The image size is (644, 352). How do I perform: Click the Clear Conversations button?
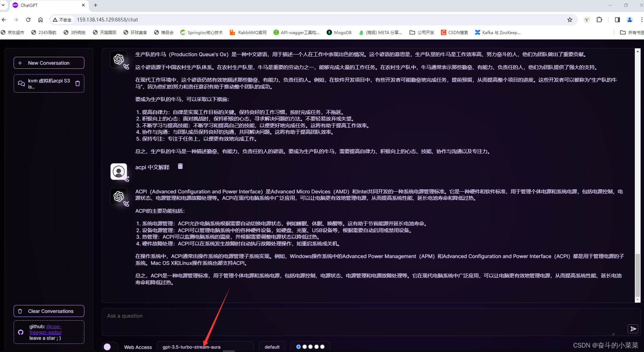point(49,311)
